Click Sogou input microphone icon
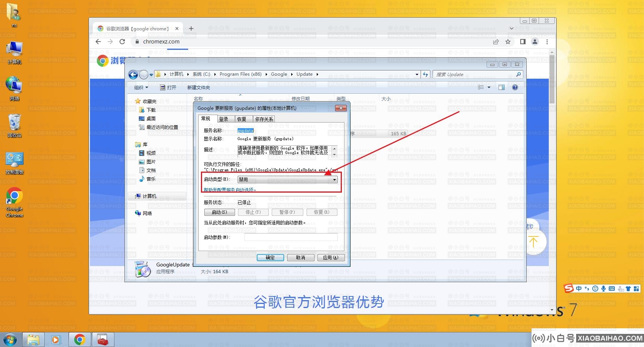The height and width of the screenshot is (347, 644). pos(604,289)
